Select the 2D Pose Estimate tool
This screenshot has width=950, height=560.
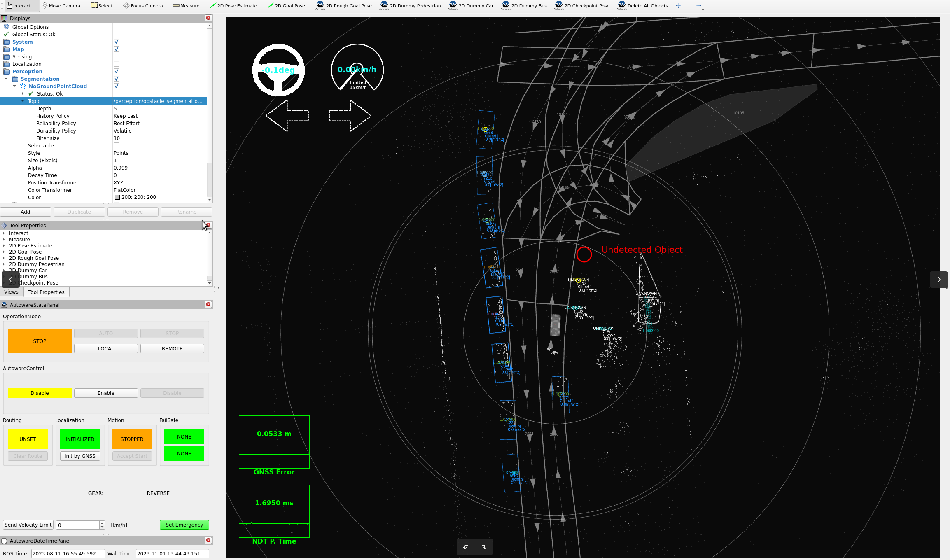(x=233, y=5)
